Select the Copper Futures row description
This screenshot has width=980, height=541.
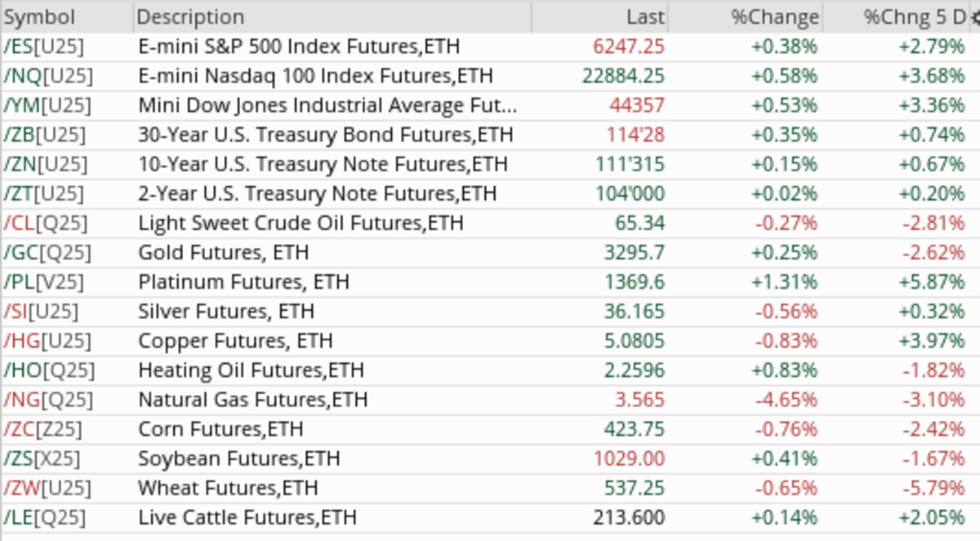237,340
